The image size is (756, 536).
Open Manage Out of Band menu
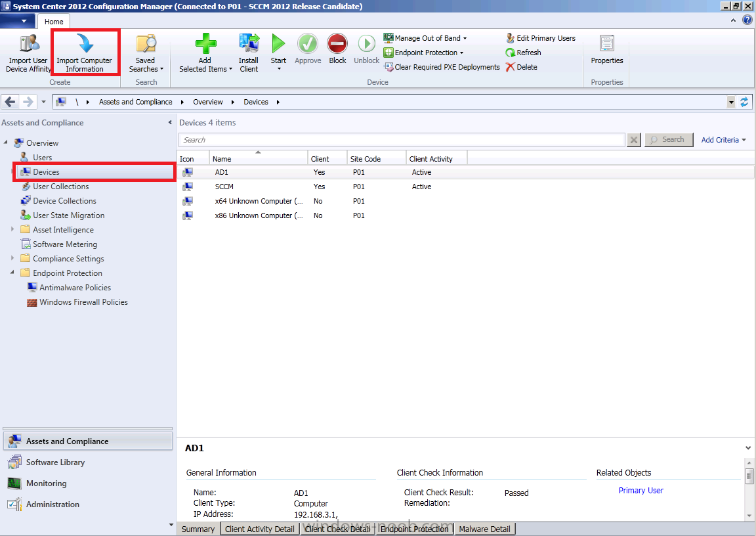click(x=425, y=38)
